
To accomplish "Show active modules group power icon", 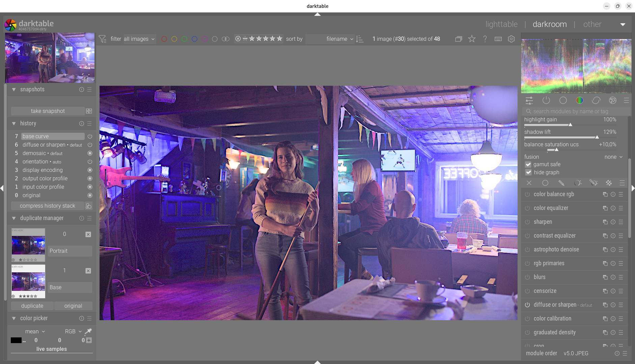I will click(546, 100).
